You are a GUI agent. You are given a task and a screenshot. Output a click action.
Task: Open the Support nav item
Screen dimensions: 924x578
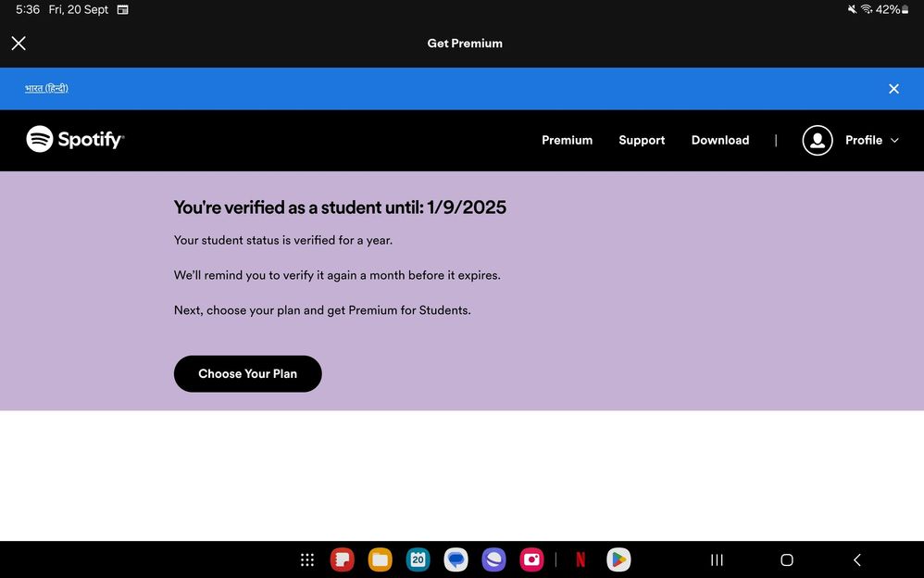click(x=642, y=141)
